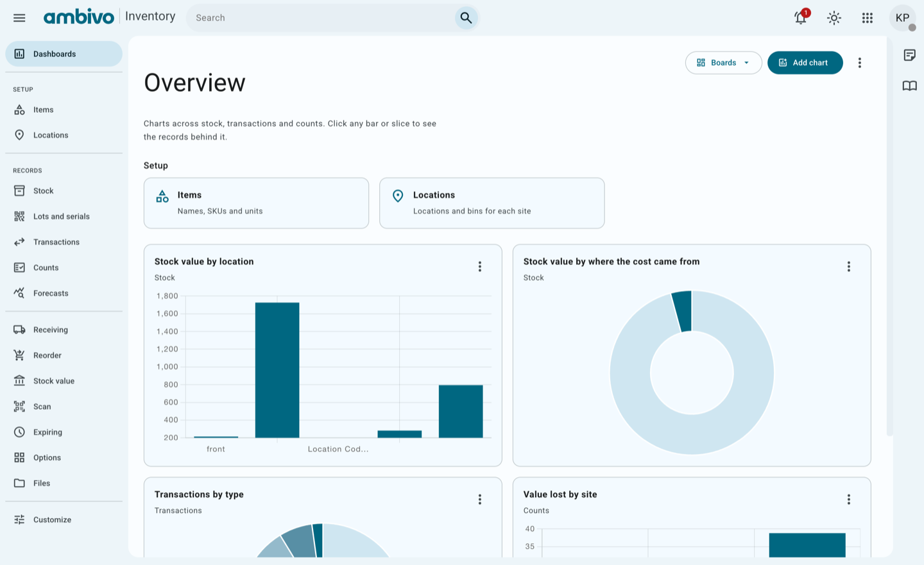924x565 pixels.
Task: Open Receiving in sidebar
Action: [x=64, y=330]
